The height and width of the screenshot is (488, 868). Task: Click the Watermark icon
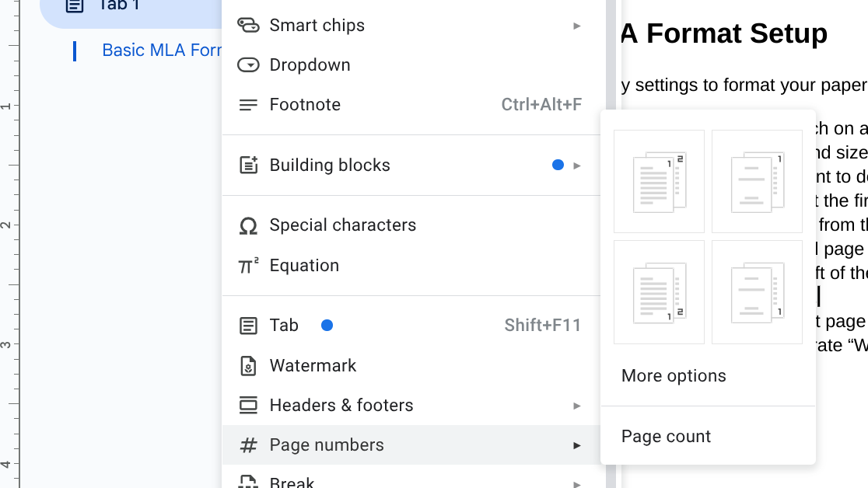[x=248, y=366]
